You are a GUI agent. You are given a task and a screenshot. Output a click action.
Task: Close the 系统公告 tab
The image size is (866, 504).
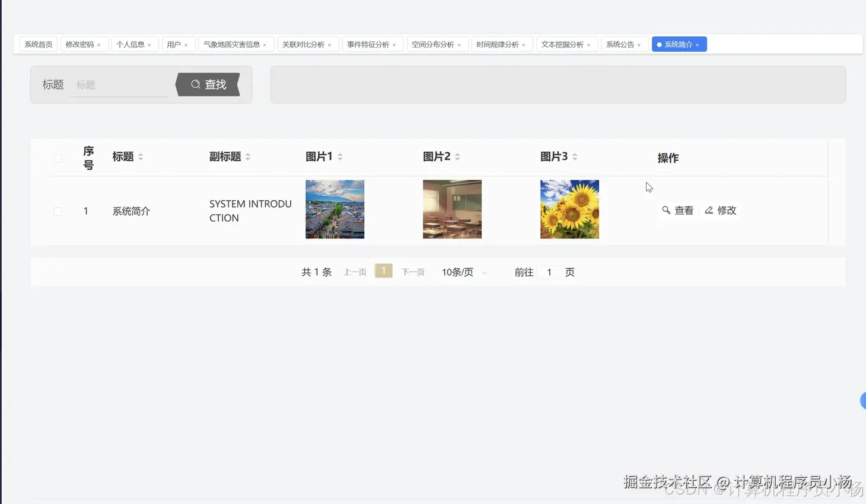point(640,44)
